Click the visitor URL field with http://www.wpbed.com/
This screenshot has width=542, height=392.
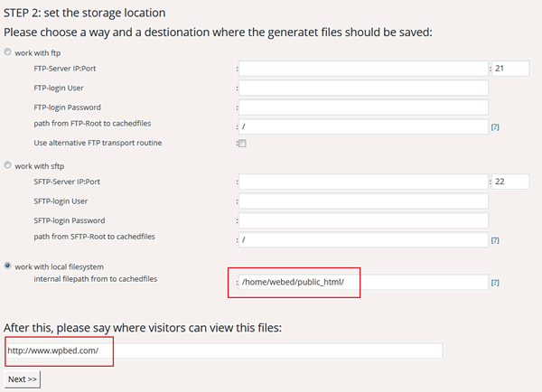pos(223,350)
